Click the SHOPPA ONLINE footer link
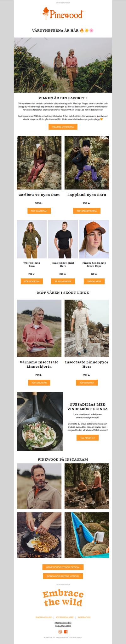The height and width of the screenshot is (644, 126). click(x=43, y=617)
